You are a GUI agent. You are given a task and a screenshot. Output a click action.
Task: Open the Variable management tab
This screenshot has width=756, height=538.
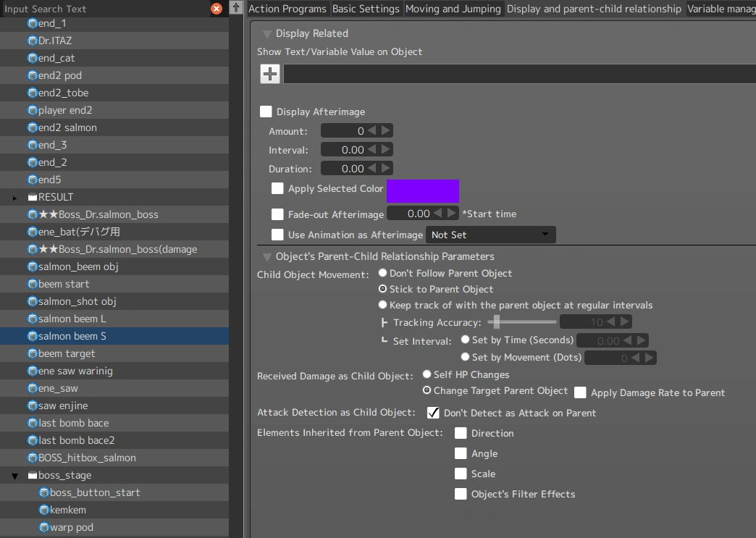721,9
